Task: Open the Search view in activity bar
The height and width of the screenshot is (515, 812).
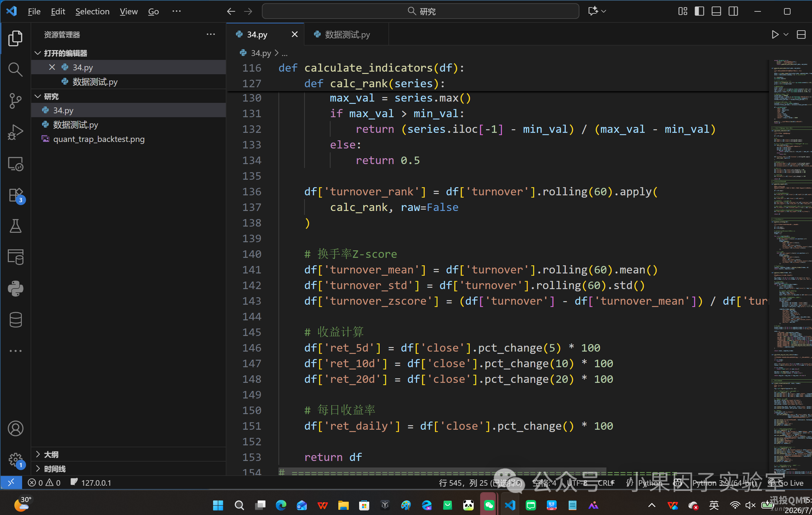Action: [x=15, y=69]
